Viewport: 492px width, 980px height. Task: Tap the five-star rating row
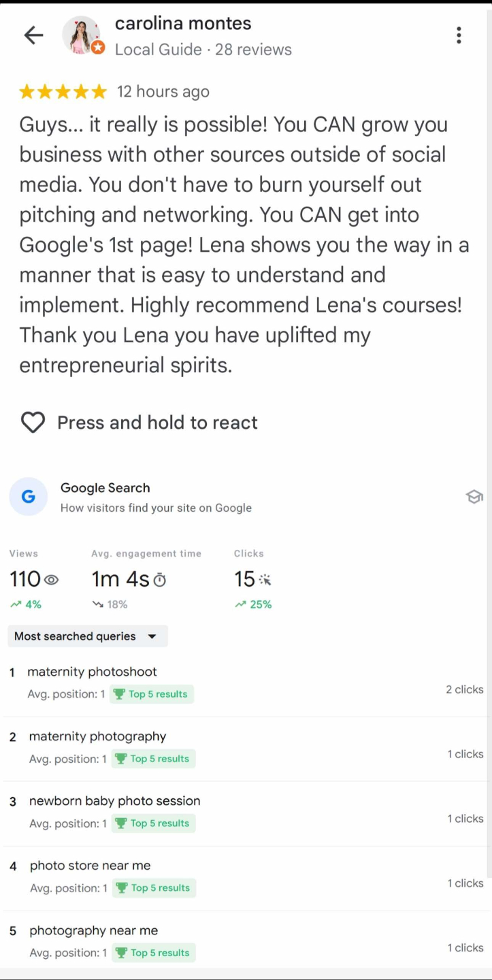point(63,92)
